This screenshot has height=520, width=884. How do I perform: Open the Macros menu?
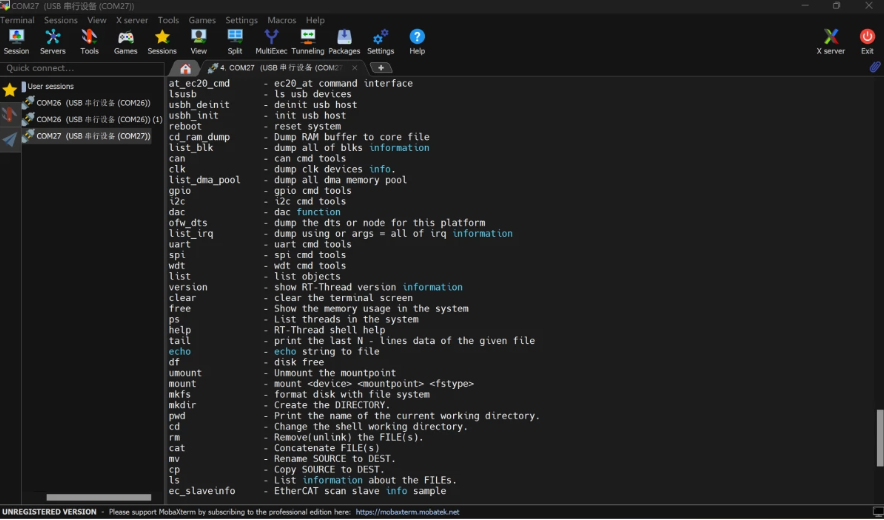point(282,20)
